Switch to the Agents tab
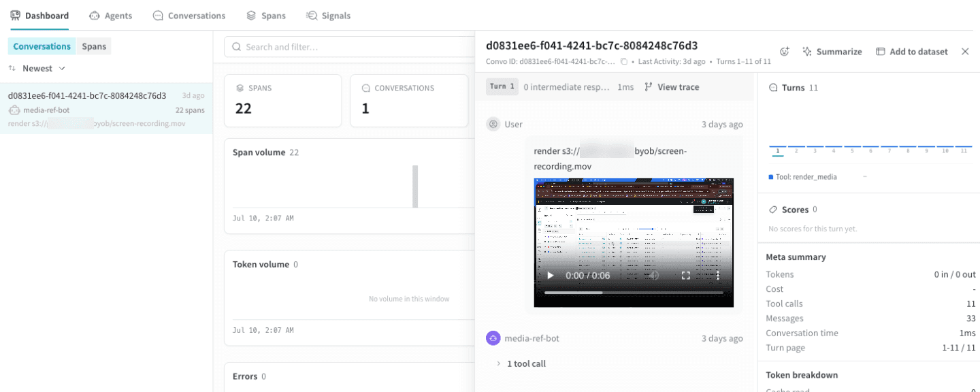This screenshot has height=392, width=980. point(110,16)
